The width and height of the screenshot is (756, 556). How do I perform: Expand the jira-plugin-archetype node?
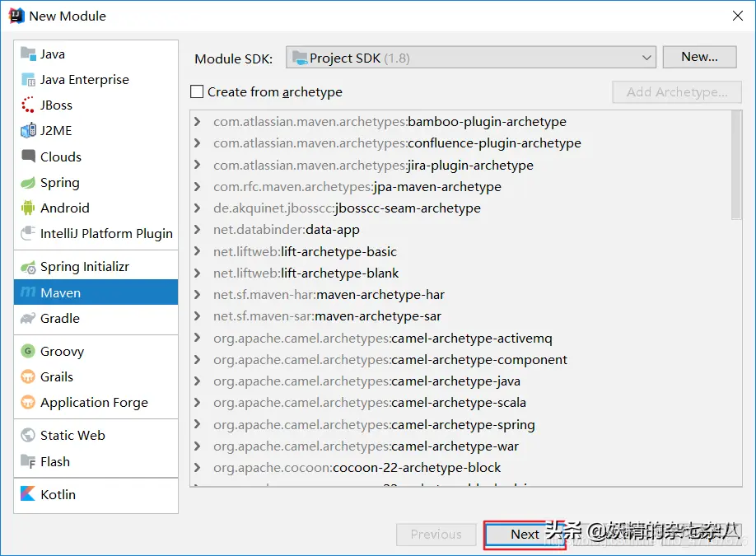click(x=197, y=165)
